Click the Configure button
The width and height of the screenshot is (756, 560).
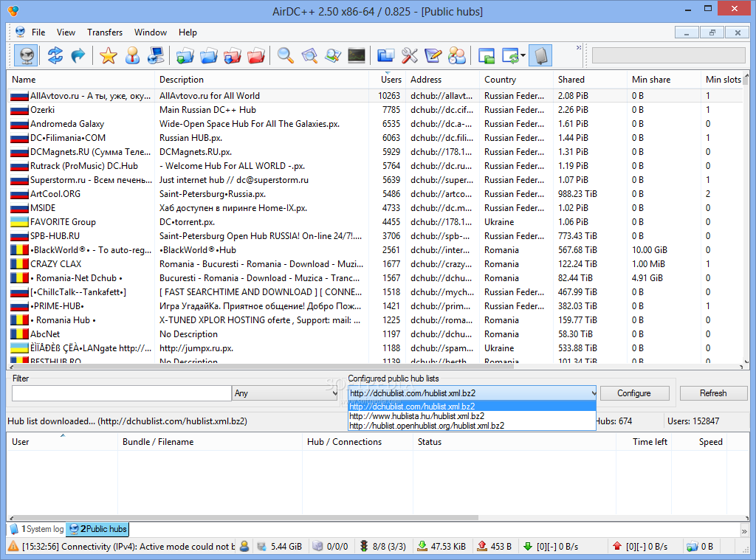click(634, 393)
